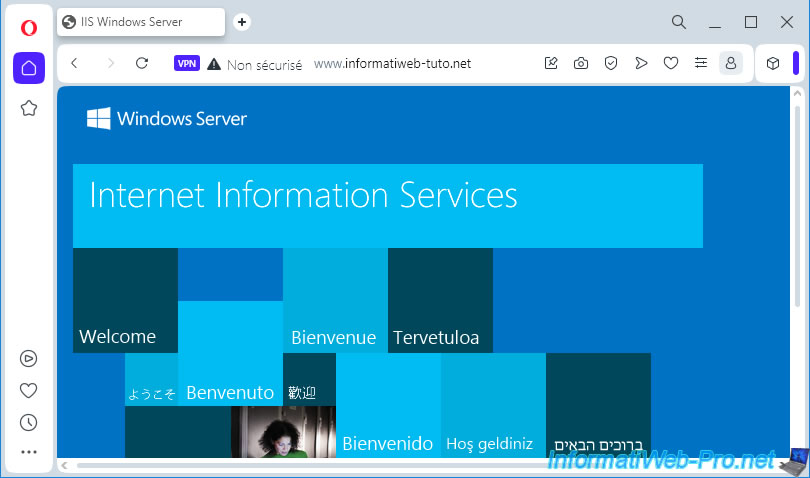Click the 歡迎 tile
The width and height of the screenshot is (810, 478).
click(x=309, y=379)
